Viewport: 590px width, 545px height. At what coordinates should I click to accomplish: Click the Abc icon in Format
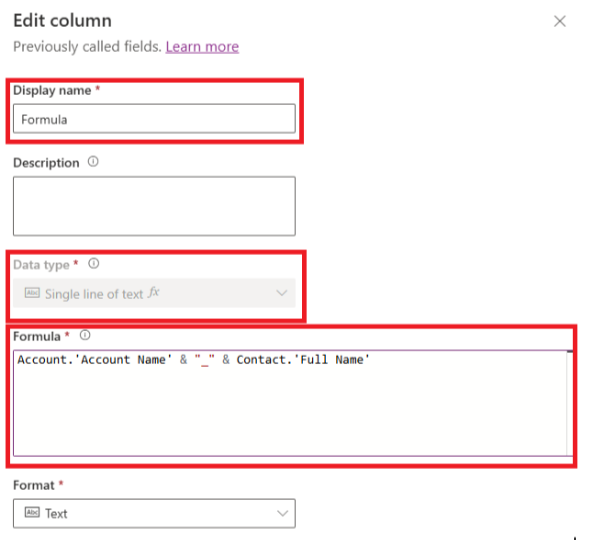coord(32,512)
